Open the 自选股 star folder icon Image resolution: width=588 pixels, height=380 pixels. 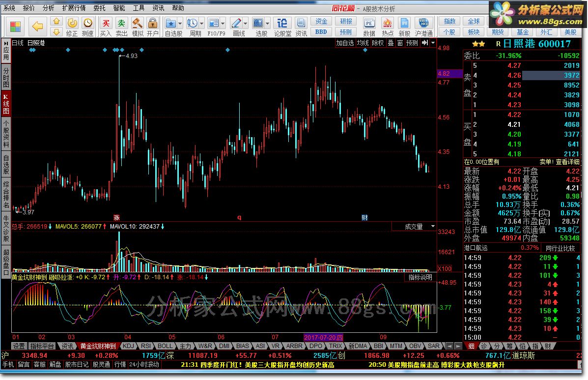tap(171, 23)
